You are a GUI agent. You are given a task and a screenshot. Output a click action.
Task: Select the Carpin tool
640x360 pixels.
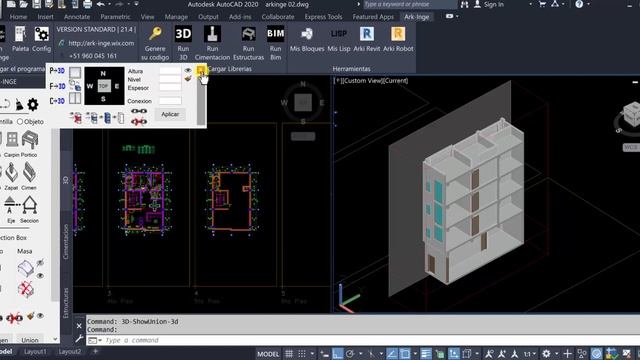point(12,140)
